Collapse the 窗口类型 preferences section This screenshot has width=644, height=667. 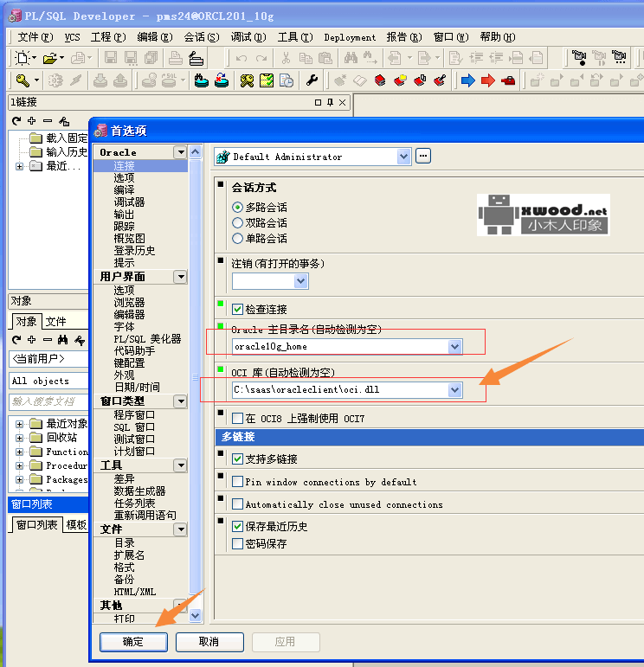coord(180,401)
